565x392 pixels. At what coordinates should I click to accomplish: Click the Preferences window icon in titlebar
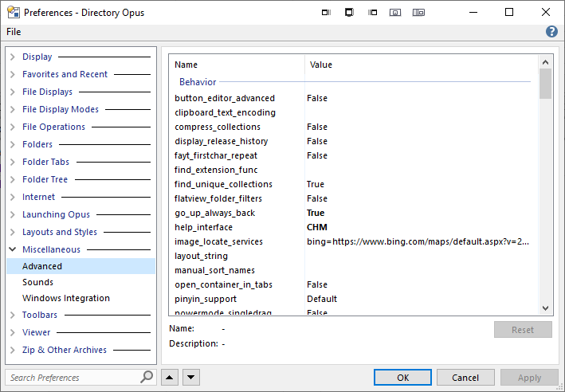point(14,12)
